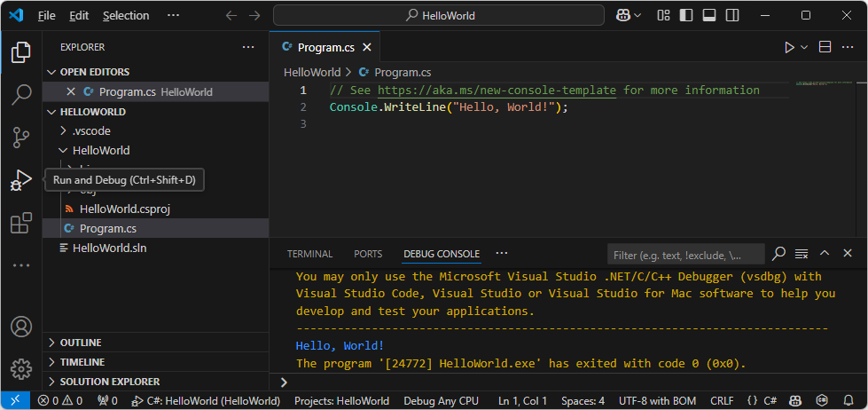Clear the debug console
This screenshot has height=410, width=868.
801,254
